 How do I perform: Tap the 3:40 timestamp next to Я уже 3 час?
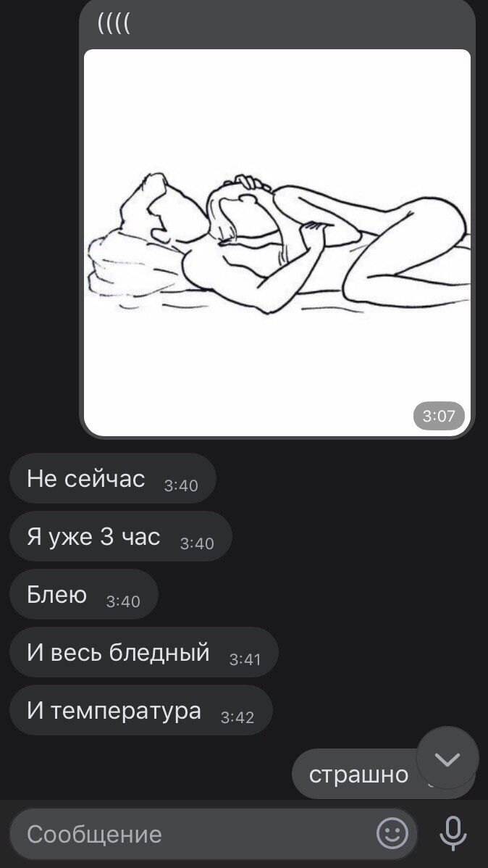click(197, 543)
